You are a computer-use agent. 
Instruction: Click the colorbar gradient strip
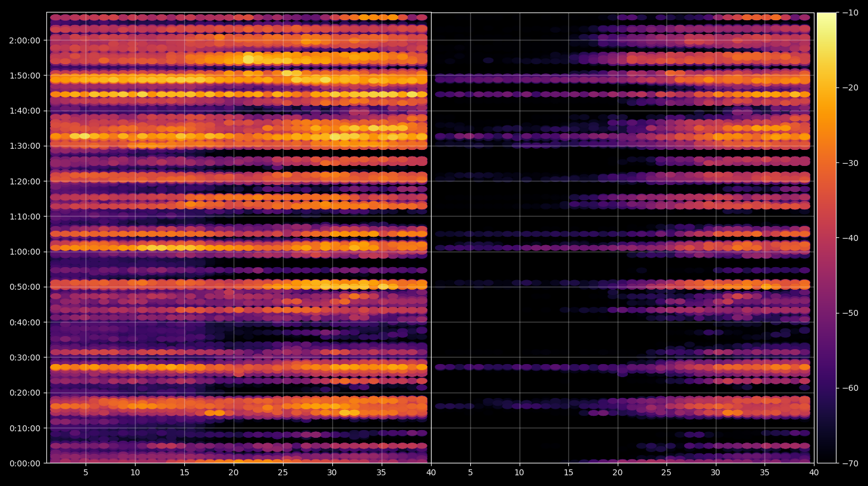click(x=826, y=238)
